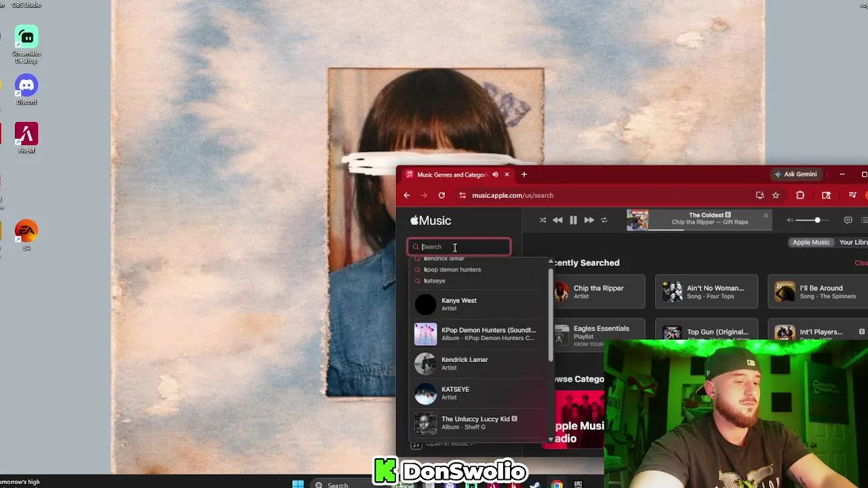
Task: Open a new Chrome tab
Action: tap(524, 175)
